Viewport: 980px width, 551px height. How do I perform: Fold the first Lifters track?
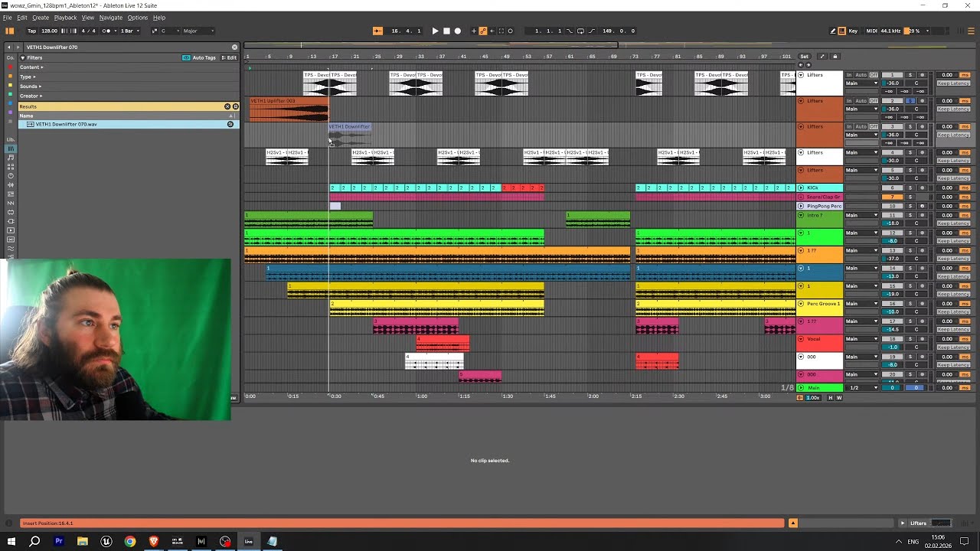801,75
